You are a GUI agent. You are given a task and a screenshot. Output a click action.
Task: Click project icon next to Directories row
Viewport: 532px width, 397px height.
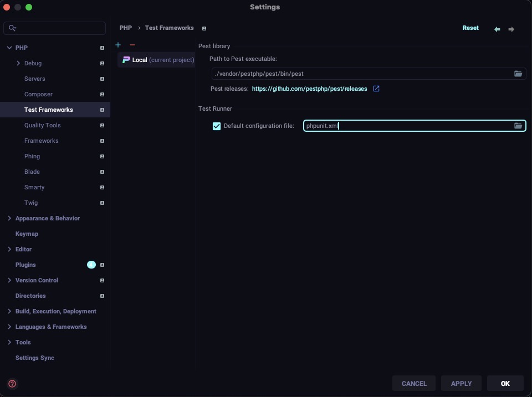(x=102, y=296)
